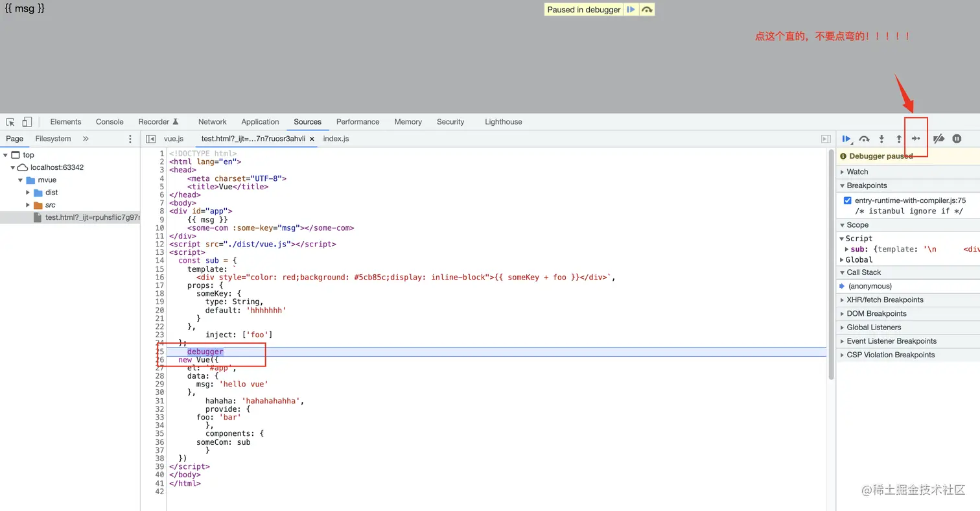This screenshot has width=980, height=511.
Task: Switch to the Application tab
Action: tap(260, 122)
